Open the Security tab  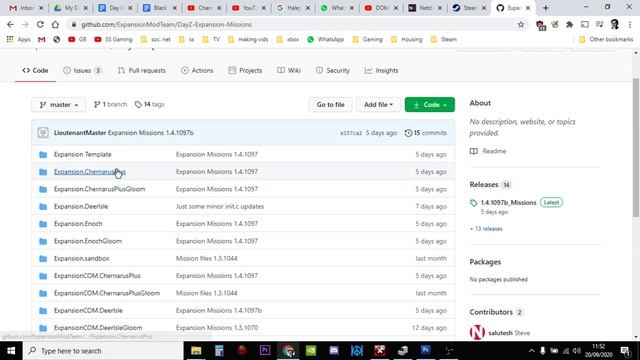[x=333, y=70]
